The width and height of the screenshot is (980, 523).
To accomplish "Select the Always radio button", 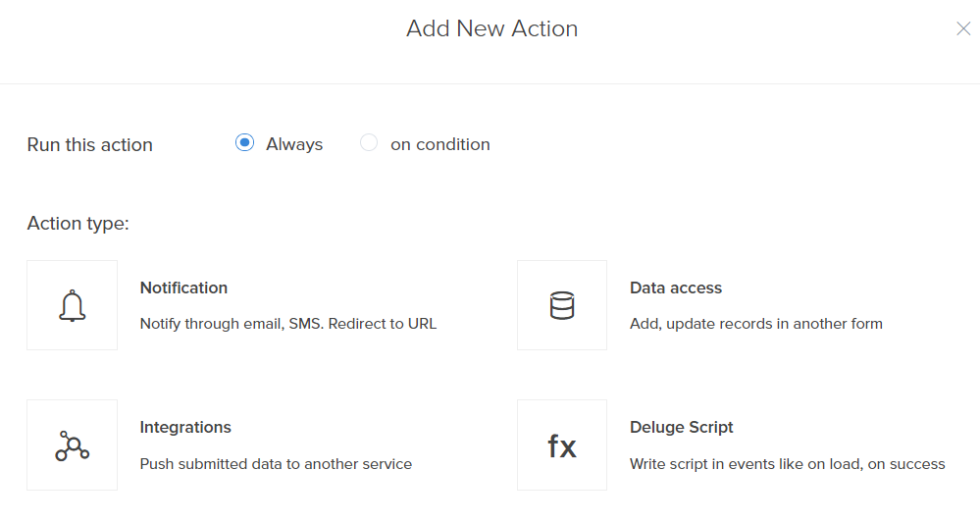I will point(244,143).
